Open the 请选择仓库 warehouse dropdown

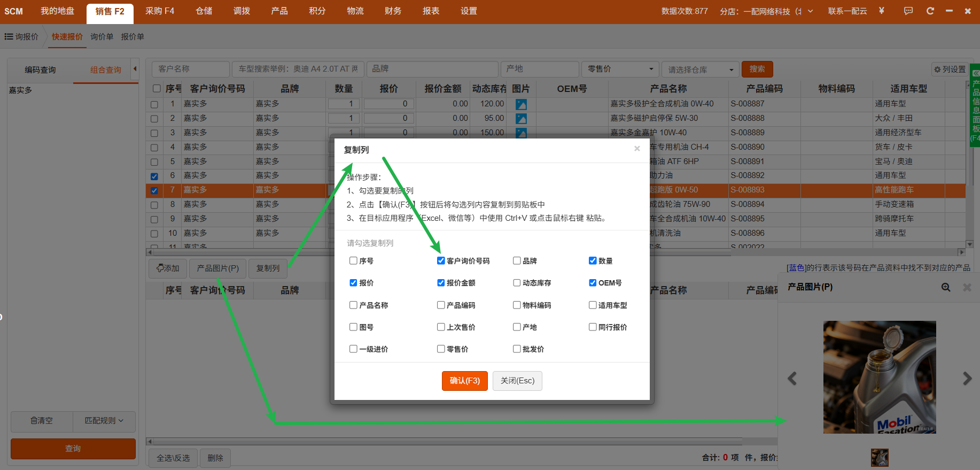tap(700, 70)
